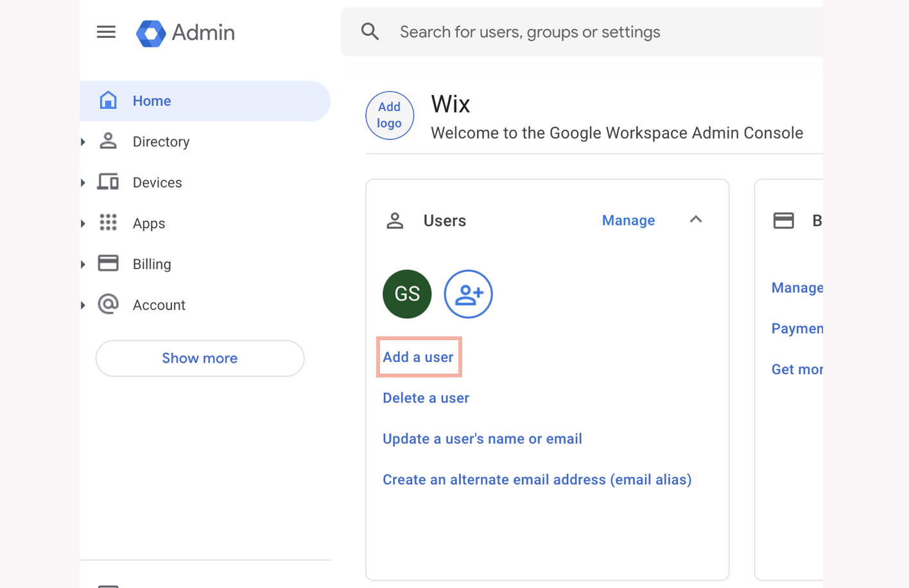Click the GS user avatar
The image size is (909, 588).
pos(407,294)
